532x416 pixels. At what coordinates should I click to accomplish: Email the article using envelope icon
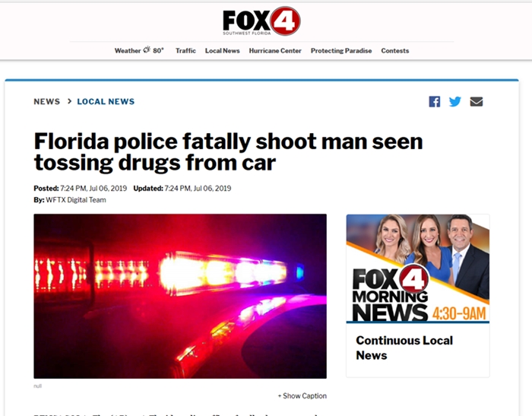(477, 102)
